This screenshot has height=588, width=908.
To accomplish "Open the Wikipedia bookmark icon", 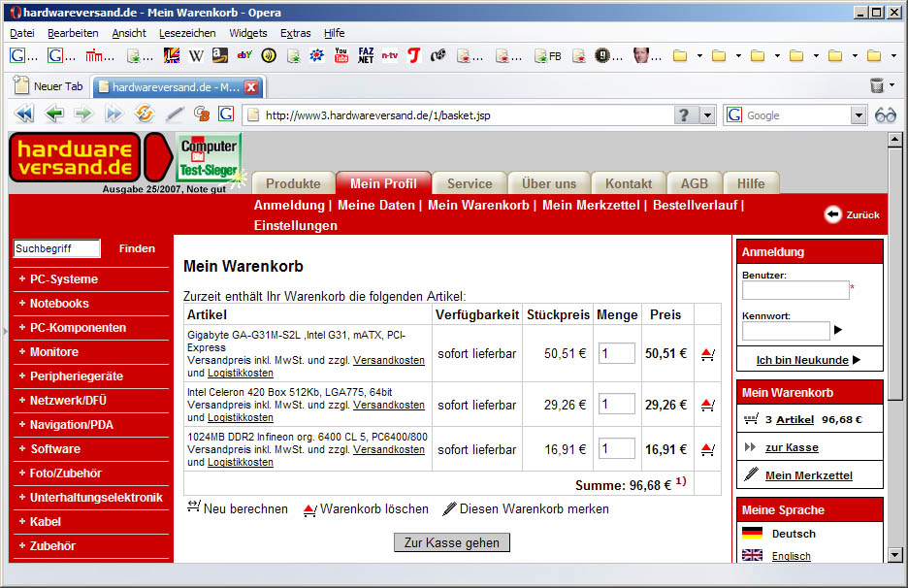I will [196, 55].
